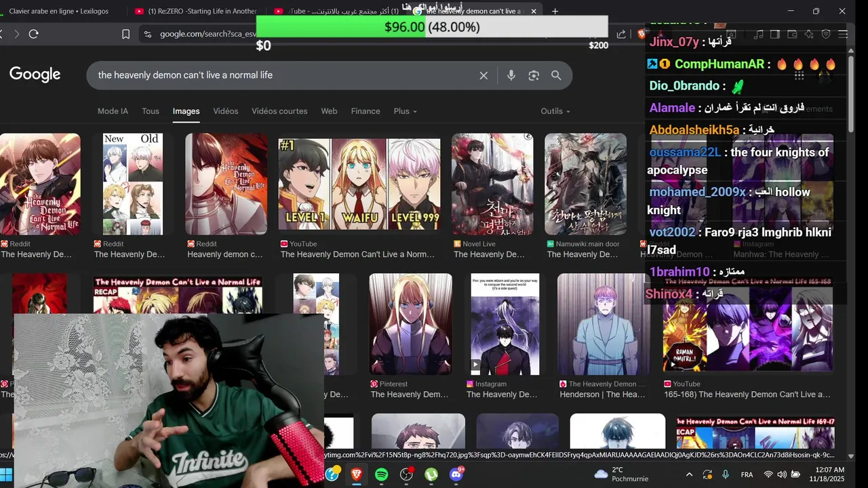The image size is (868, 488).
Task: Open Discord from the taskbar
Action: pyautogui.click(x=456, y=474)
